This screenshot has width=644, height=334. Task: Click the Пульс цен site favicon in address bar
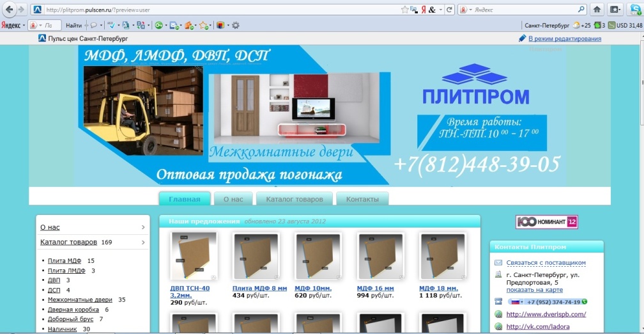pyautogui.click(x=37, y=10)
